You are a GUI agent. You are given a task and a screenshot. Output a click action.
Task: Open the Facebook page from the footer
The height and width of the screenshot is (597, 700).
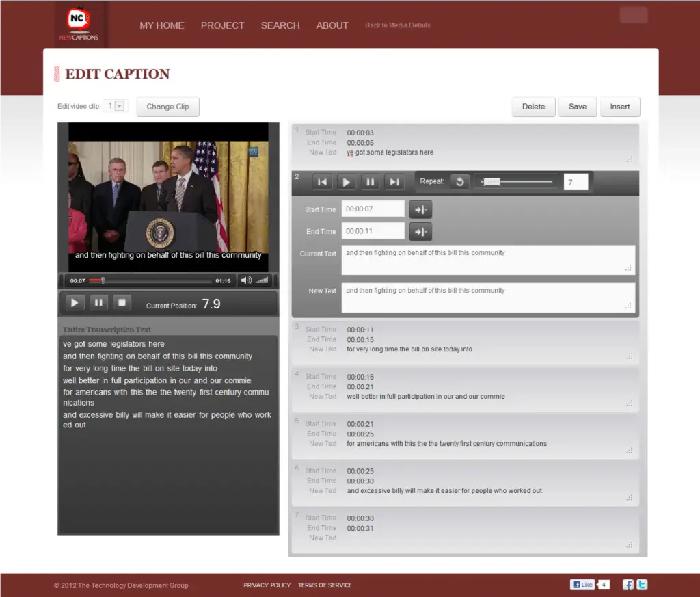(x=627, y=585)
